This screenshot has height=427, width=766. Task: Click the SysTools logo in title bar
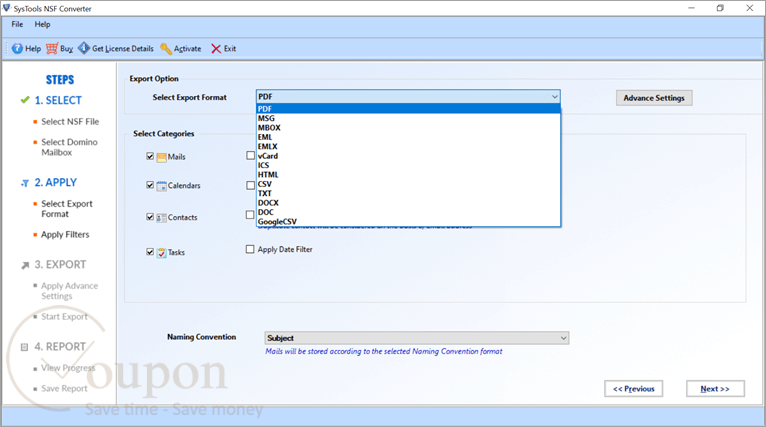[6, 8]
